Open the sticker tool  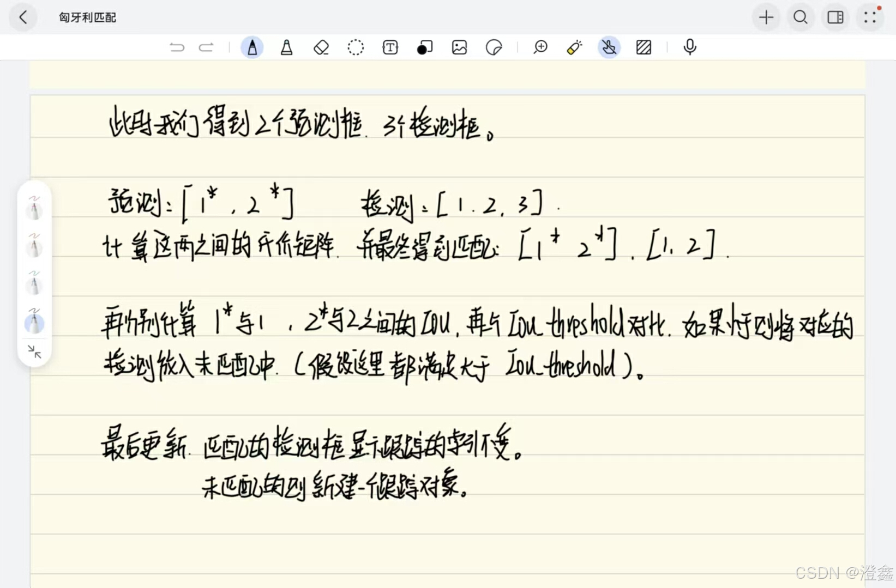click(x=494, y=47)
